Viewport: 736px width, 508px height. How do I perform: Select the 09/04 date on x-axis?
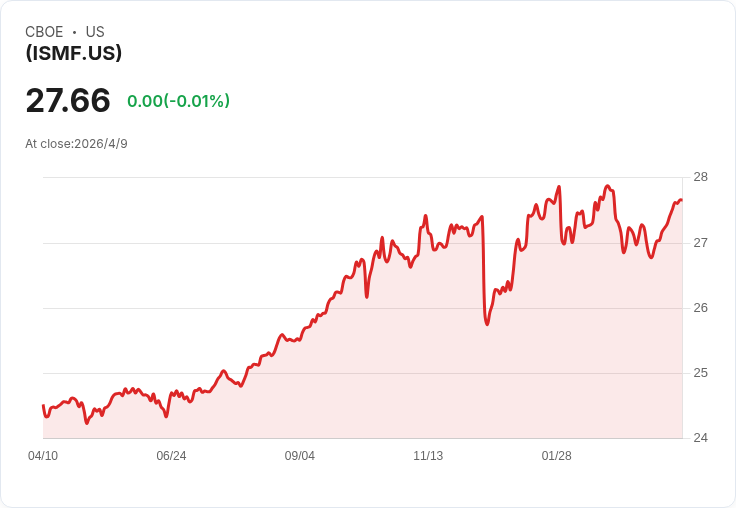click(x=300, y=456)
